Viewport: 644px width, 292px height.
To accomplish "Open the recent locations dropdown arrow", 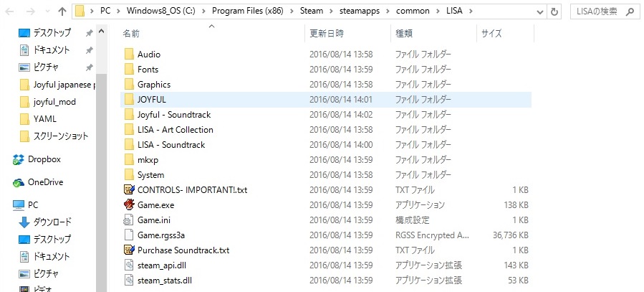I will 47,11.
